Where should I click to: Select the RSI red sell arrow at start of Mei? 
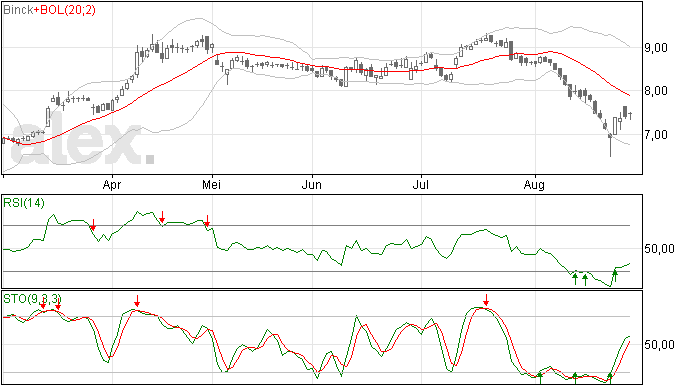coord(207,221)
